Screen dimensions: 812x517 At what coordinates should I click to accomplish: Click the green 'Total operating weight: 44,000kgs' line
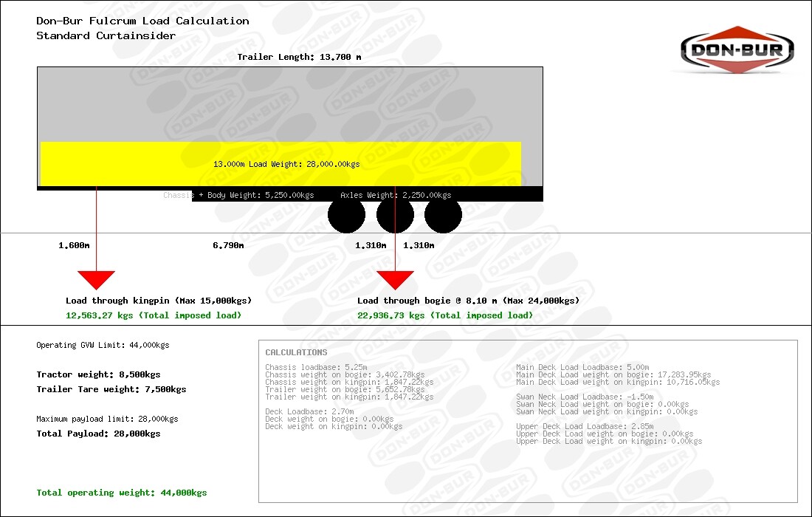pyautogui.click(x=122, y=493)
